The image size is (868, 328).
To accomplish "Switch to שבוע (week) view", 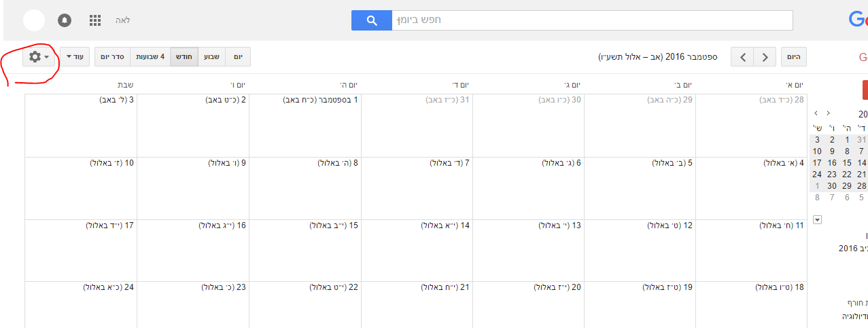I will pos(212,57).
